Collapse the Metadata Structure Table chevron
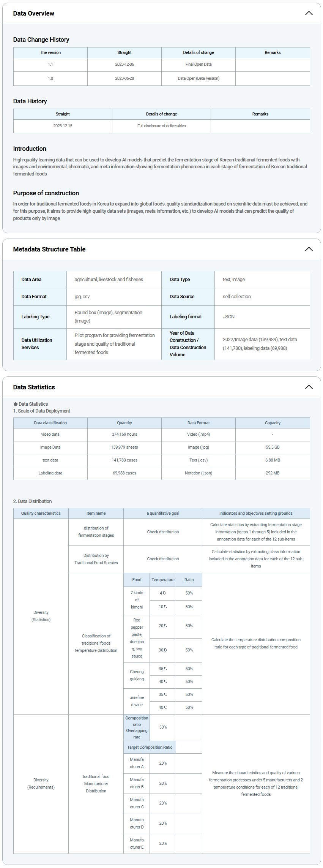 pyautogui.click(x=309, y=249)
